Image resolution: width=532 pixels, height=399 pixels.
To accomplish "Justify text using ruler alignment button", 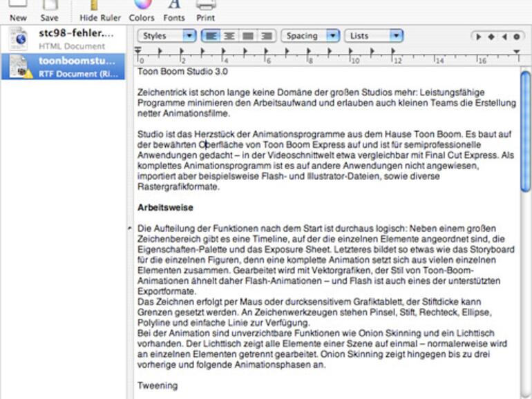I will click(x=248, y=36).
